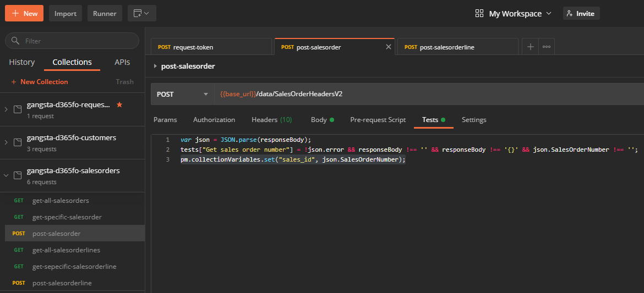Viewport: 644px width, 293px height.
Task: Select the get-all-salesorderlines request
Action: click(66, 250)
